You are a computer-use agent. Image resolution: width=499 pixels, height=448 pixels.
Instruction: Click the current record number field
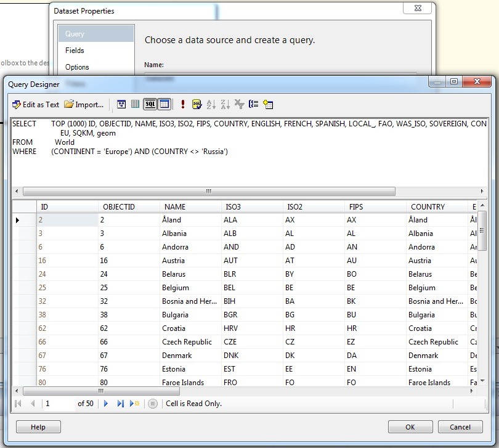(59, 404)
